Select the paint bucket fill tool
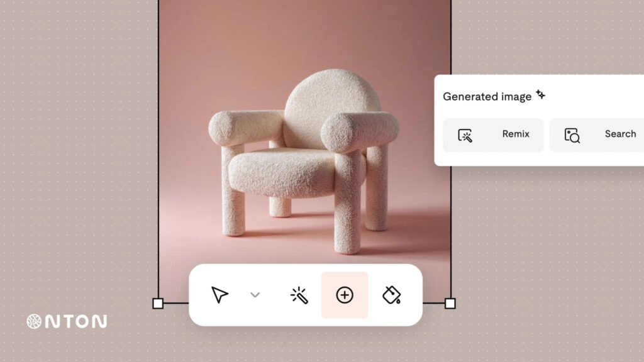Image resolution: width=644 pixels, height=362 pixels. 390,295
